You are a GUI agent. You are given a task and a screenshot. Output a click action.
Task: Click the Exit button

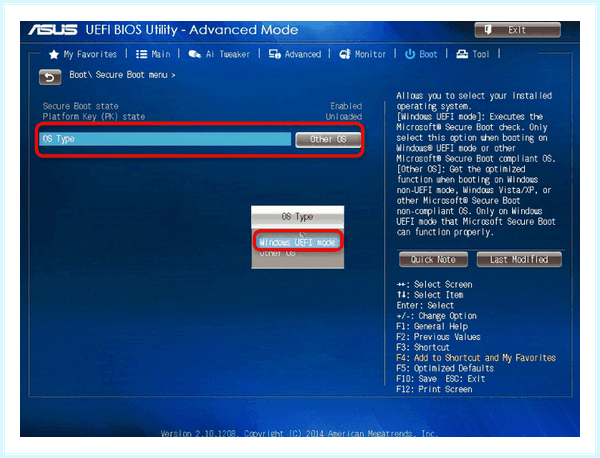(x=517, y=30)
